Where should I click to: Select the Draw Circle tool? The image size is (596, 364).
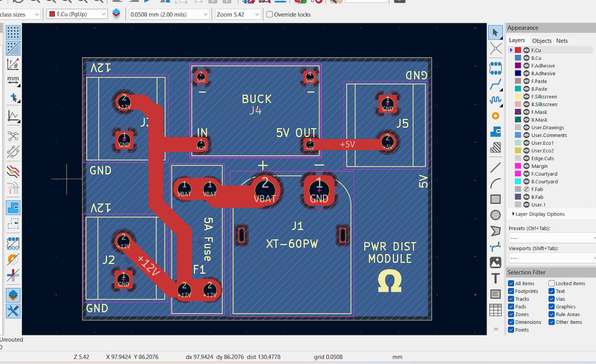495,215
